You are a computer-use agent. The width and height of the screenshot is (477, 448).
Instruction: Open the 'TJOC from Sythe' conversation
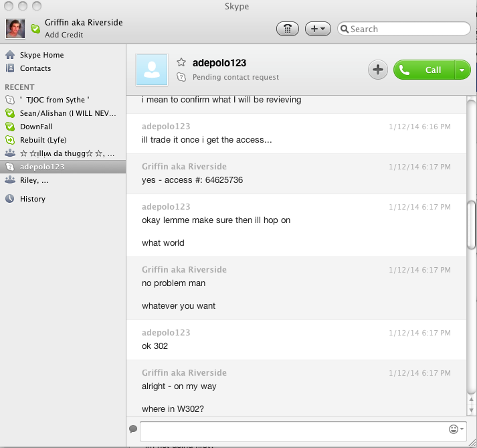63,100
